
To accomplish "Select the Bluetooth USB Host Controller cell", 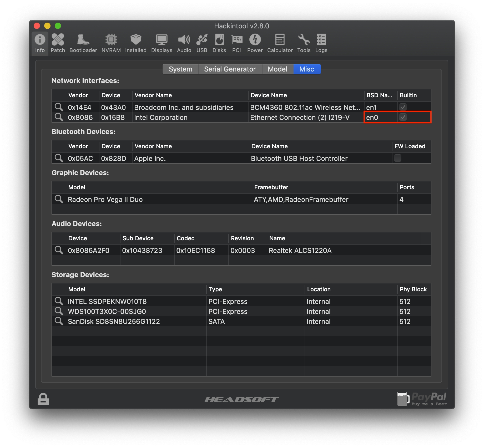I will 320,158.
